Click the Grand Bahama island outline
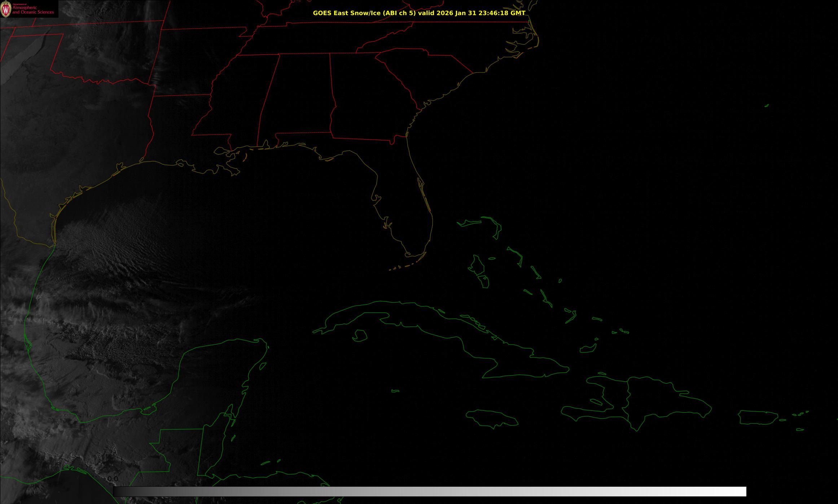Screen dimensions: 838x504 [469, 223]
